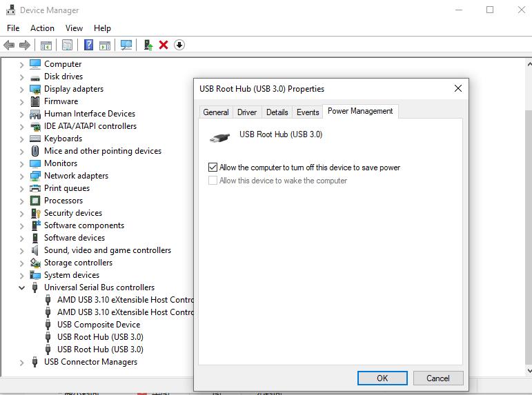Viewport: 532px width, 395px height.
Task: Click the Firmware chip icon
Action: coord(35,101)
